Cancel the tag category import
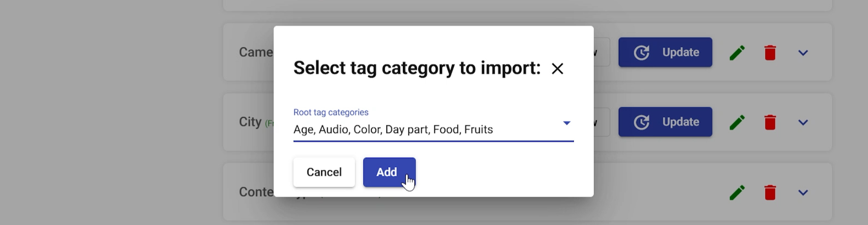Screen dimensions: 868x225 (324, 172)
